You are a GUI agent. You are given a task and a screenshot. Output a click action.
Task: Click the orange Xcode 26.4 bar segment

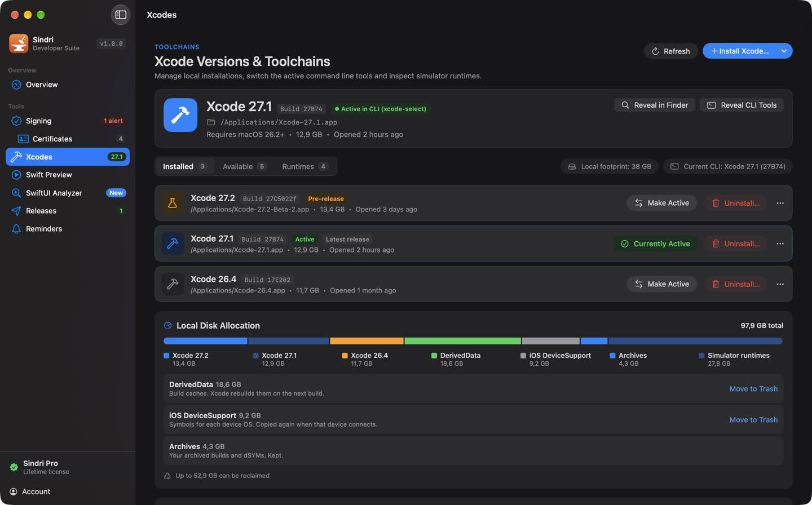[367, 341]
